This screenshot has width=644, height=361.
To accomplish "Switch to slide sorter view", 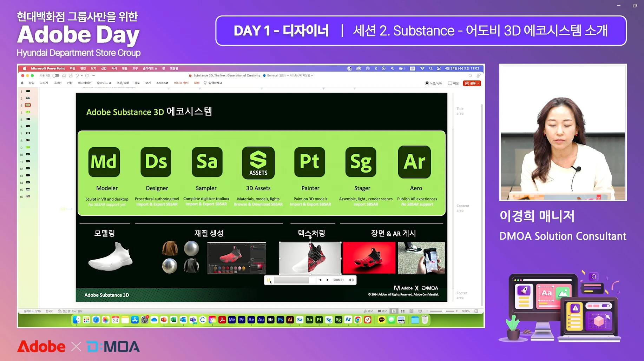I will (x=403, y=311).
